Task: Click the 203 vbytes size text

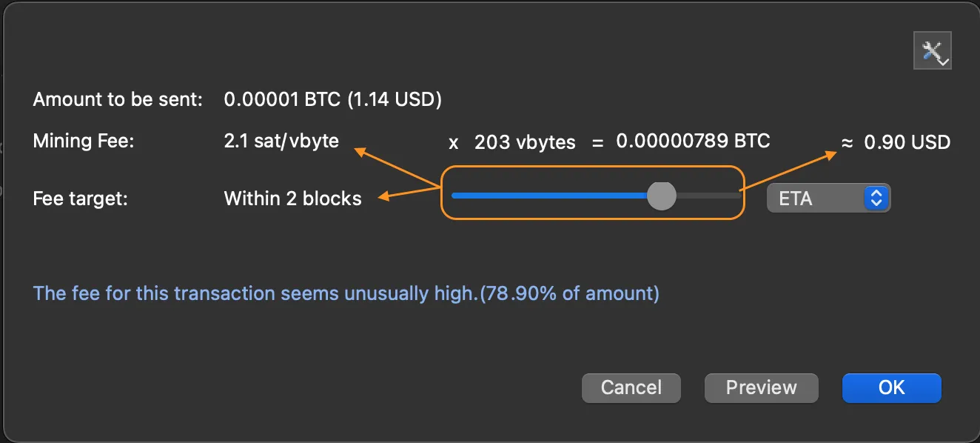Action: 525,142
